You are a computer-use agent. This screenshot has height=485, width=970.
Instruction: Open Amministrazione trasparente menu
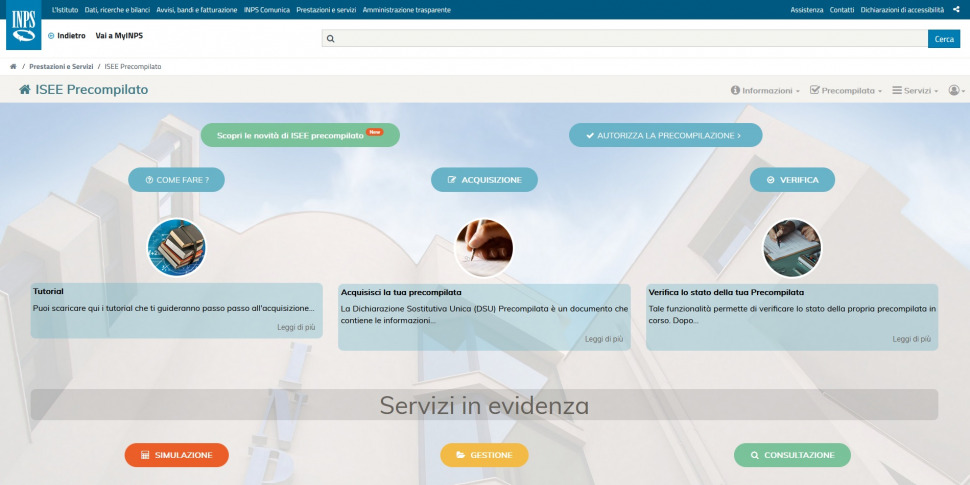tap(406, 10)
